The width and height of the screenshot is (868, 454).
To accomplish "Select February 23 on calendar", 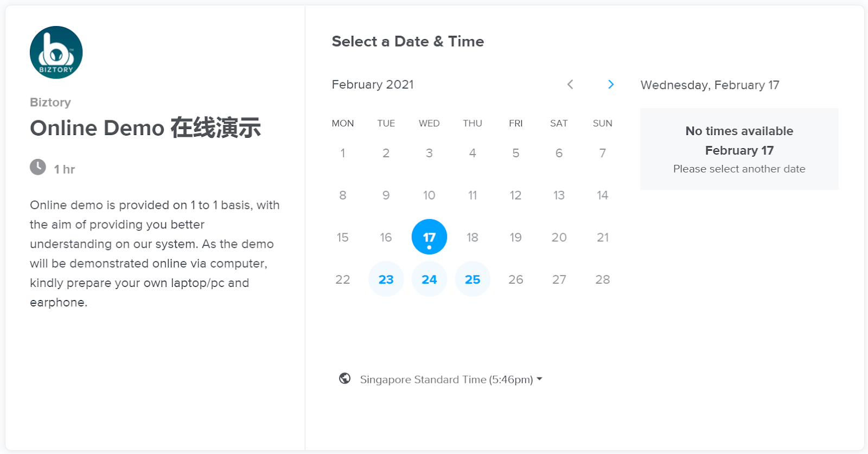I will (x=386, y=279).
